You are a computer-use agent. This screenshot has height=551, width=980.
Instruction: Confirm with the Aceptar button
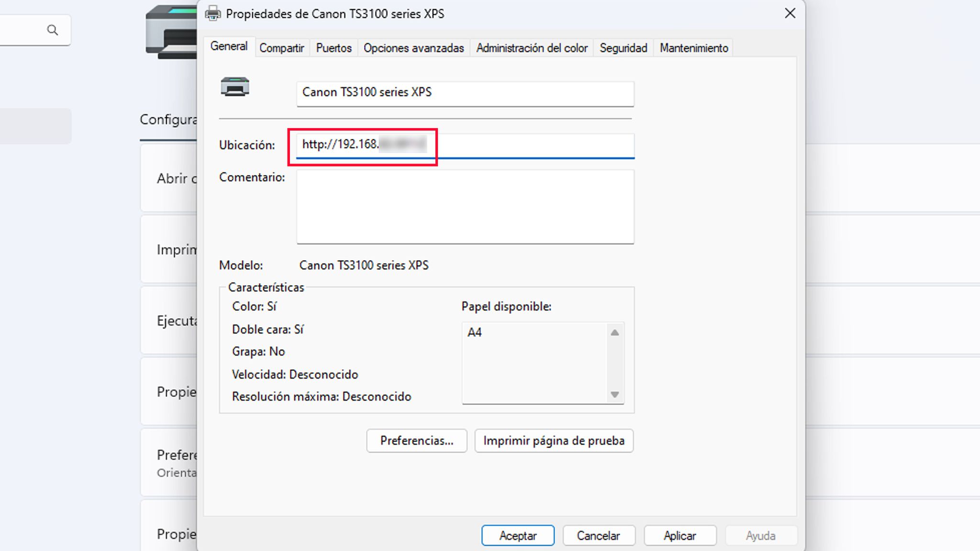(x=518, y=536)
